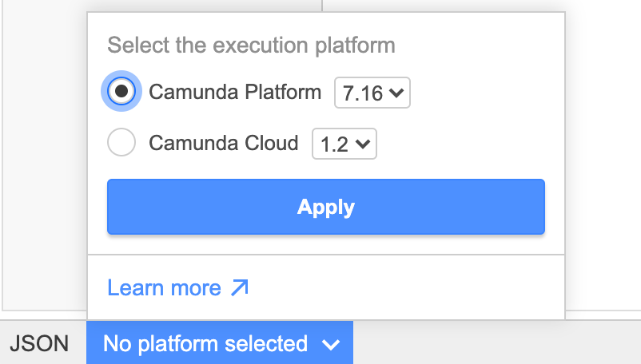Click the 'Select the execution platform' heading
This screenshot has height=364, width=641.
coord(251,45)
